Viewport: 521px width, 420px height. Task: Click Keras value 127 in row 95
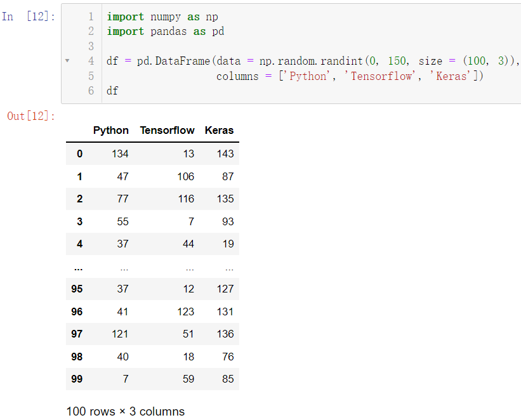(225, 289)
